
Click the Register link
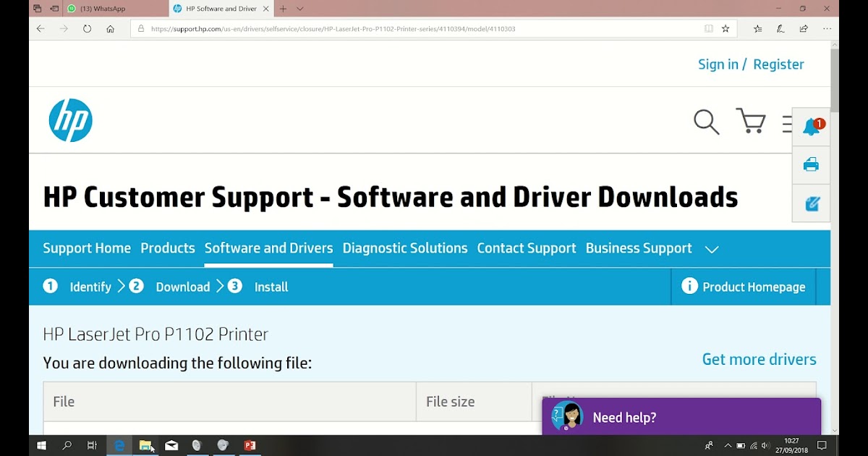click(x=778, y=64)
